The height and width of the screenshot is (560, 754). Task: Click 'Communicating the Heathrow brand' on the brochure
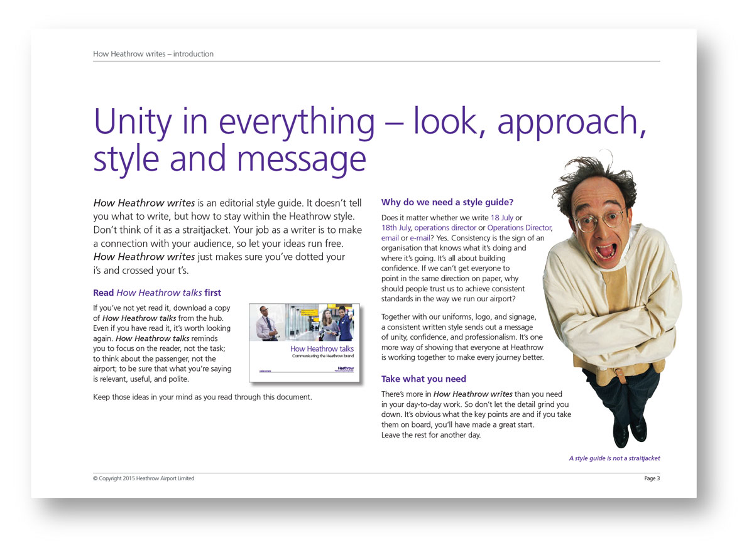(x=323, y=356)
